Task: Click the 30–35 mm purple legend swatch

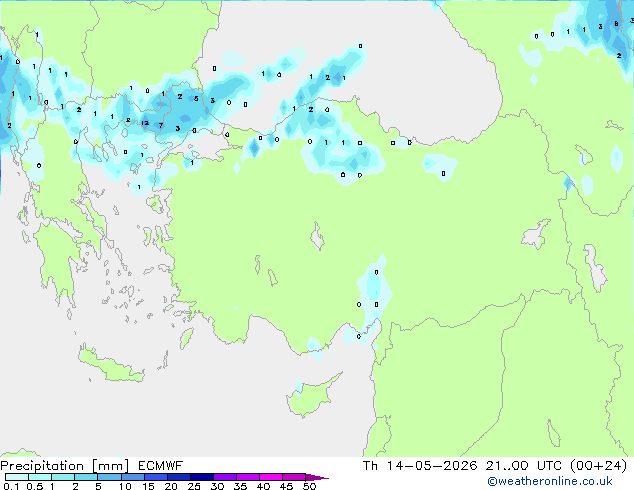Action: pyautogui.click(x=225, y=477)
